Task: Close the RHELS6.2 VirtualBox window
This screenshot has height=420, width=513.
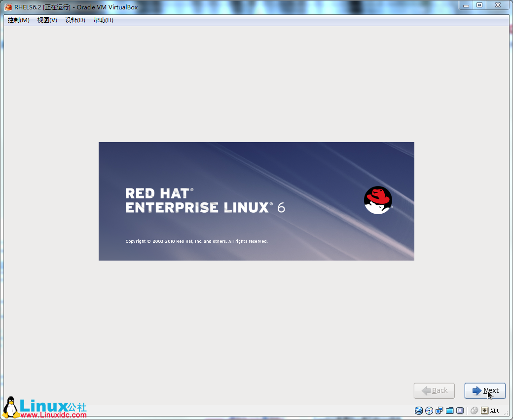Action: pyautogui.click(x=498, y=5)
